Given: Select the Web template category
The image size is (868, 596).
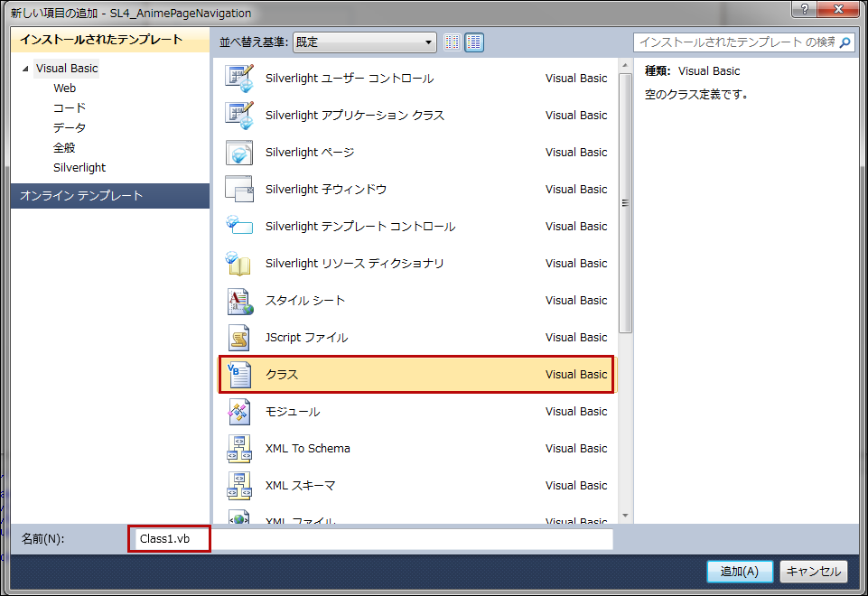Looking at the screenshot, I should 65,88.
